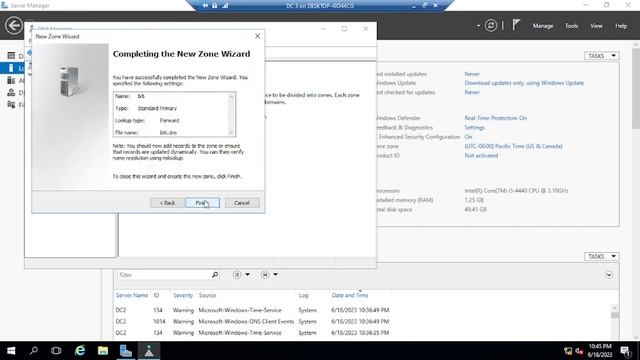Open the Action Center notification icon
The height and width of the screenshot is (360, 640).
point(625,351)
